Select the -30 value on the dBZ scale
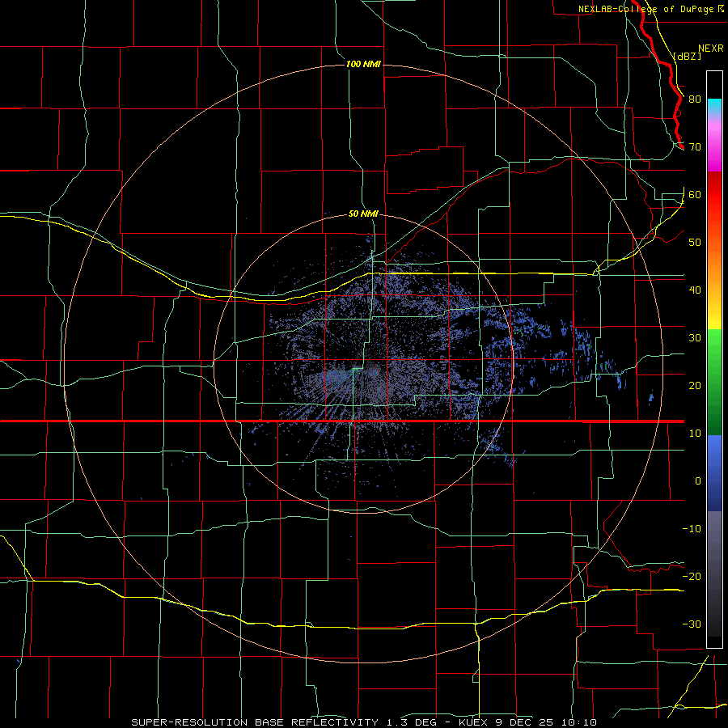The height and width of the screenshot is (728, 728). click(x=692, y=624)
